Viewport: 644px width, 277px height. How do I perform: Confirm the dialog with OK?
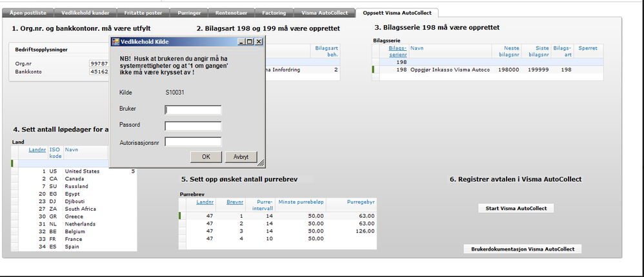coord(206,157)
